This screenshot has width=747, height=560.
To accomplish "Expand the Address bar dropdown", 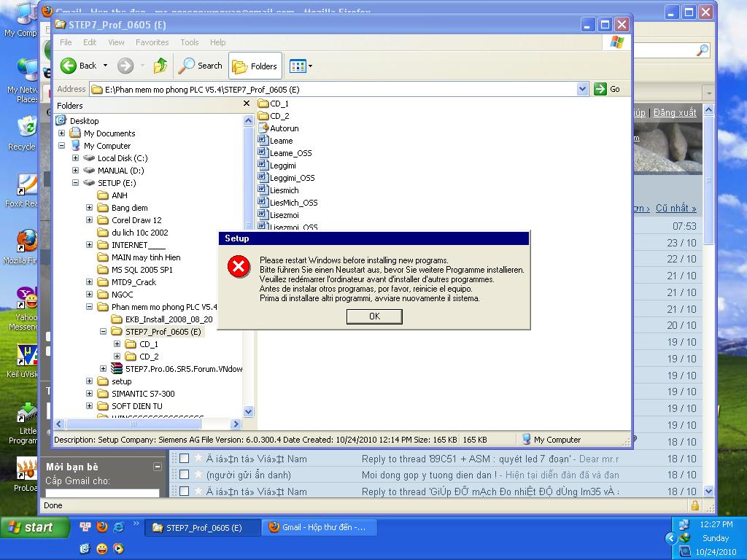I will (x=582, y=89).
